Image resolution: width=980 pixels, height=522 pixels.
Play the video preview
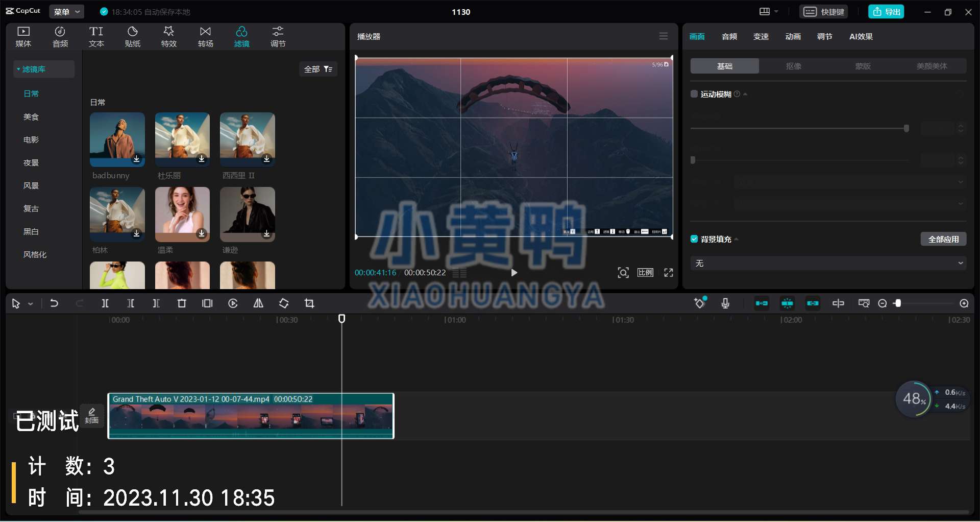[x=514, y=273]
